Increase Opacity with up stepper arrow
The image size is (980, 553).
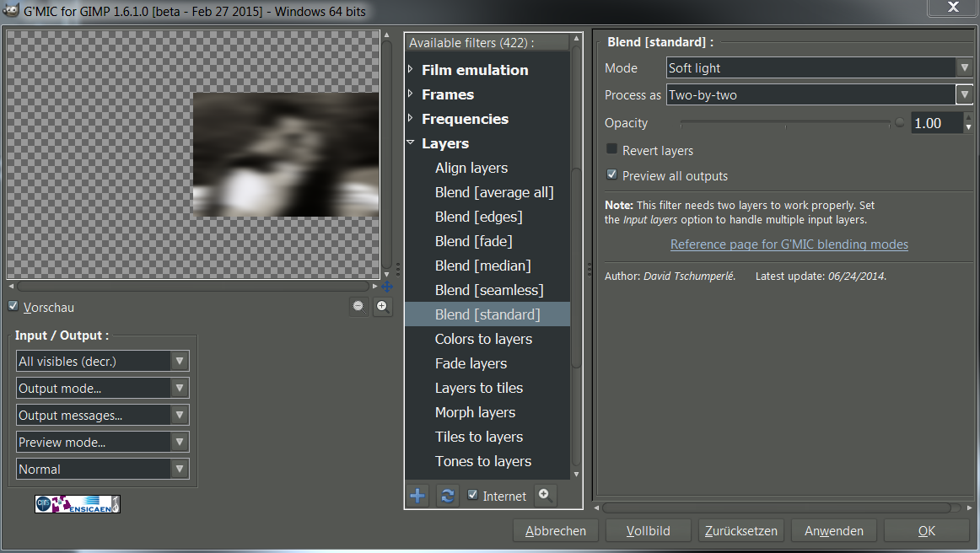coord(968,117)
